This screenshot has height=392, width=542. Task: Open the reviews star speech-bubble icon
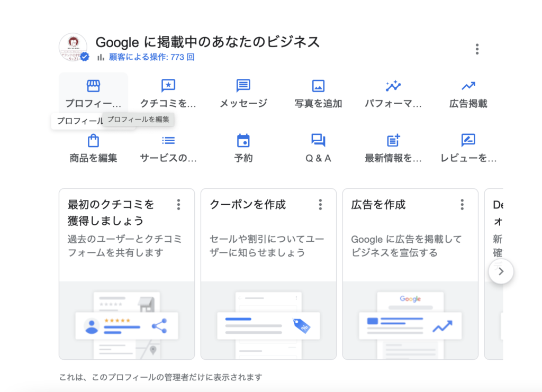(168, 86)
